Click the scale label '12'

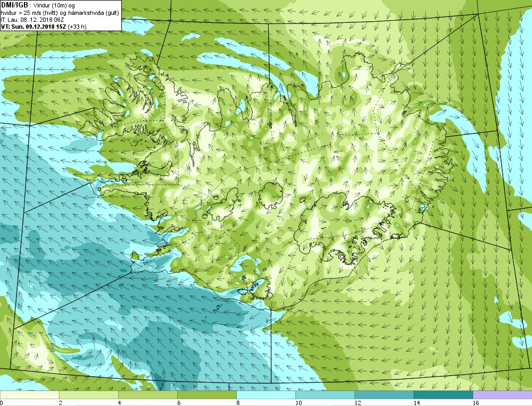[358, 403]
